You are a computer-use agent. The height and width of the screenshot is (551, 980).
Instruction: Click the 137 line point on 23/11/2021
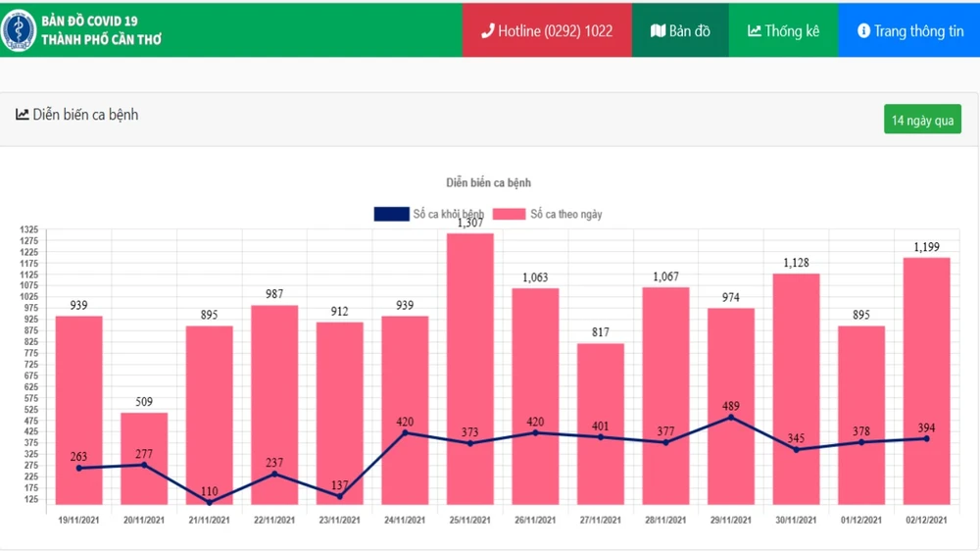coord(339,496)
